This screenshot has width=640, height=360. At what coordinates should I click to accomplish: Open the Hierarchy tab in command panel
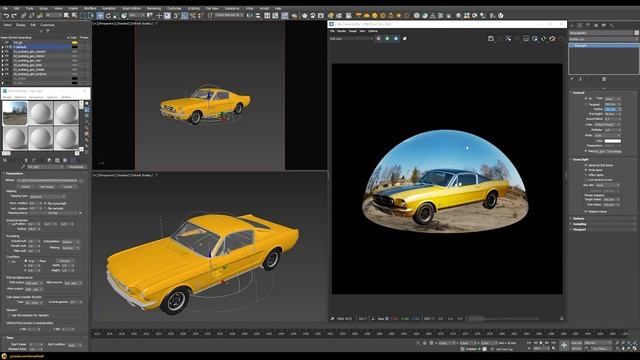point(588,25)
